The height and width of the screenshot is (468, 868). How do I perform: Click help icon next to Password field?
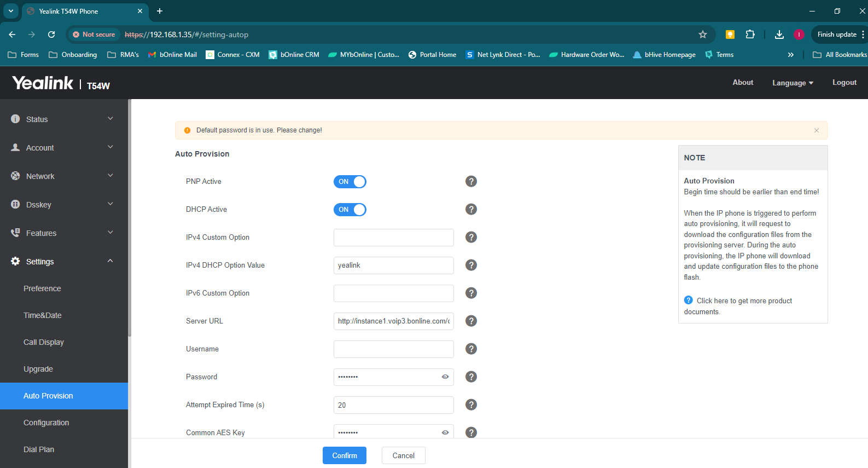(x=471, y=377)
